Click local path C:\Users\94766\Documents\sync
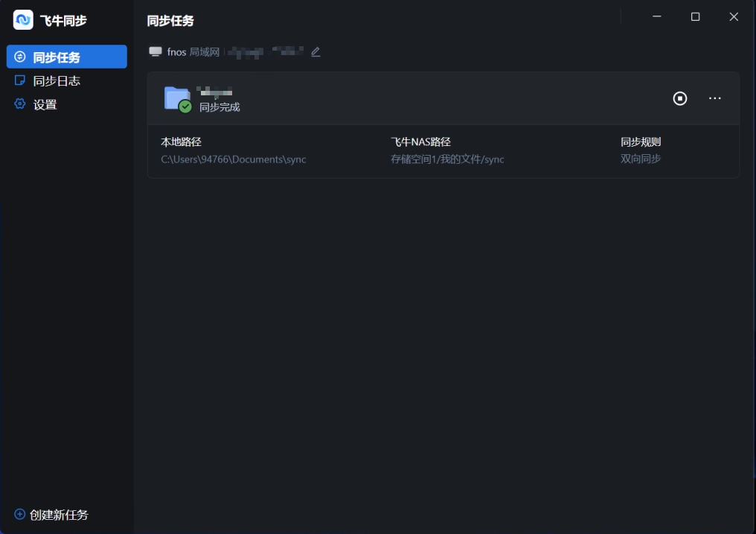Viewport: 756px width, 534px height. point(234,159)
